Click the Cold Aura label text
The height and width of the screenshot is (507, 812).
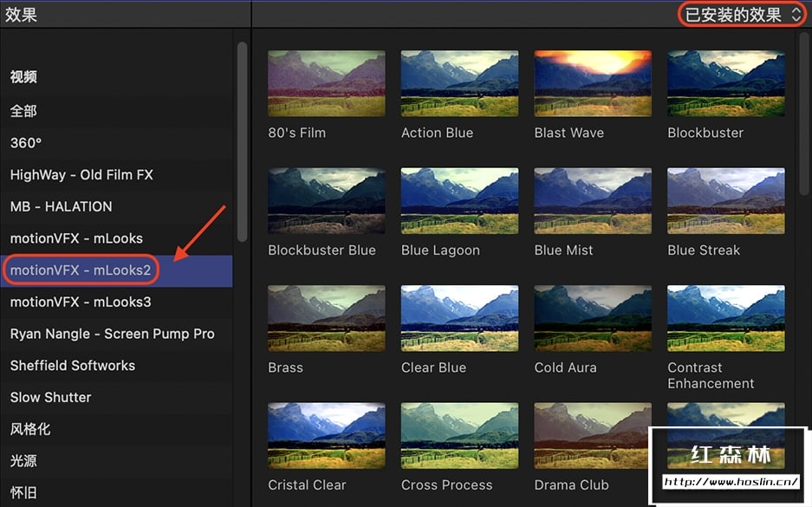pos(566,368)
